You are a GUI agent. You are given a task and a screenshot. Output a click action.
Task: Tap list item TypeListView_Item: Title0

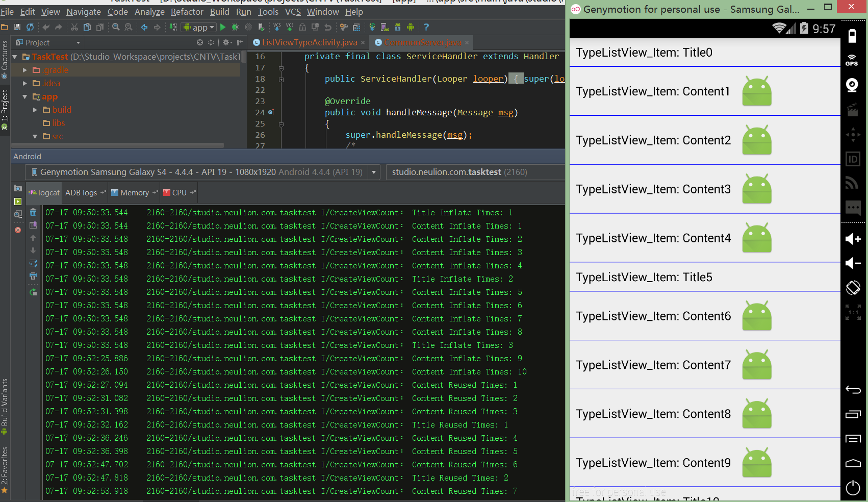coord(705,53)
